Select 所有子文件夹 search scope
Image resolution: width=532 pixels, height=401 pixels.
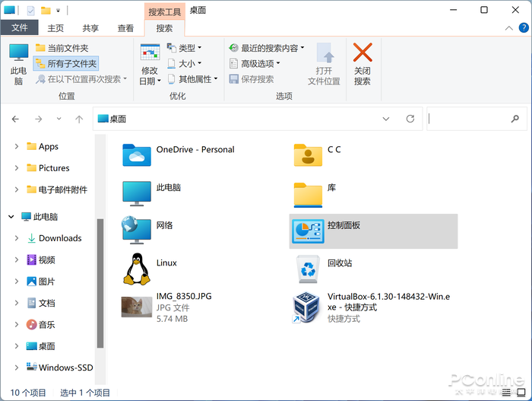coord(66,64)
